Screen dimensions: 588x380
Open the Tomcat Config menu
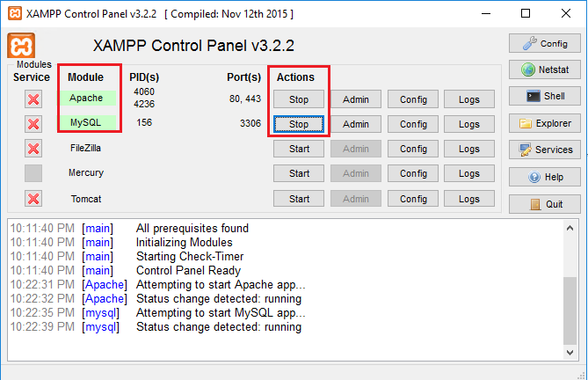(413, 199)
